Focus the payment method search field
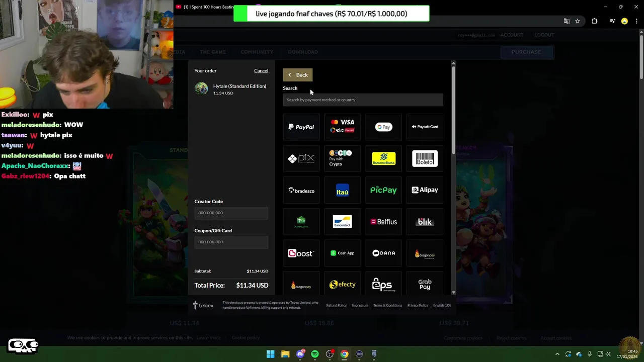644x362 pixels. point(363,100)
